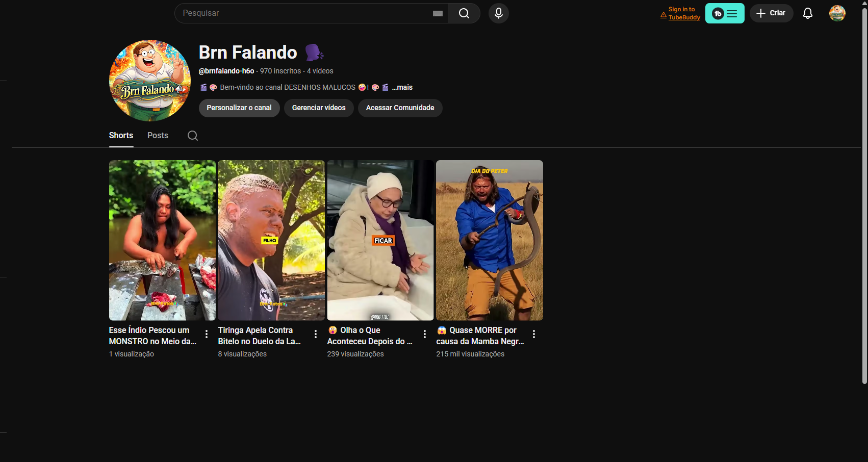
Task: Open options menu for Tiringa Apela short
Action: pos(316,334)
